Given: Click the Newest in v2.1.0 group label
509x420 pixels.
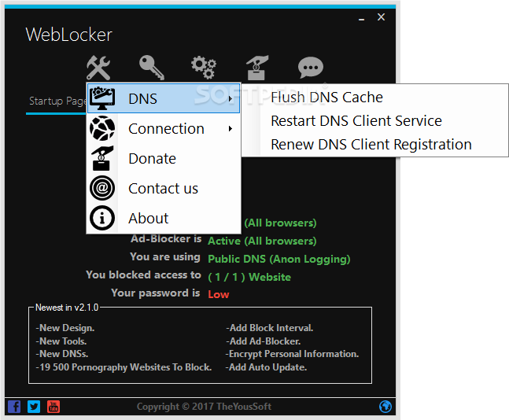Looking at the screenshot, I should (67, 308).
